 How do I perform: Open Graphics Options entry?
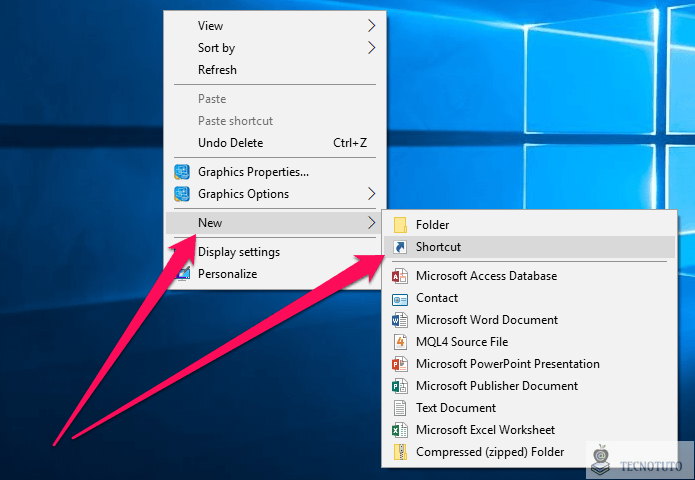275,194
